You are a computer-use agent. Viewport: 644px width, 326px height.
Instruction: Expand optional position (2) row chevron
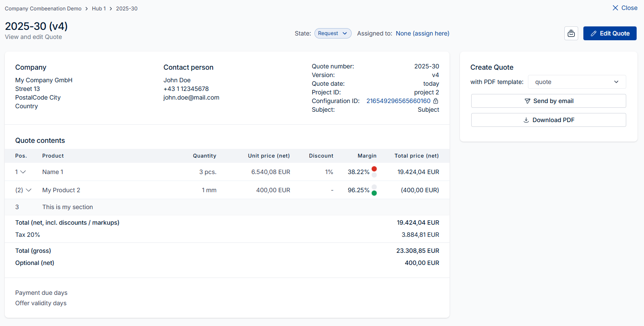click(29, 190)
